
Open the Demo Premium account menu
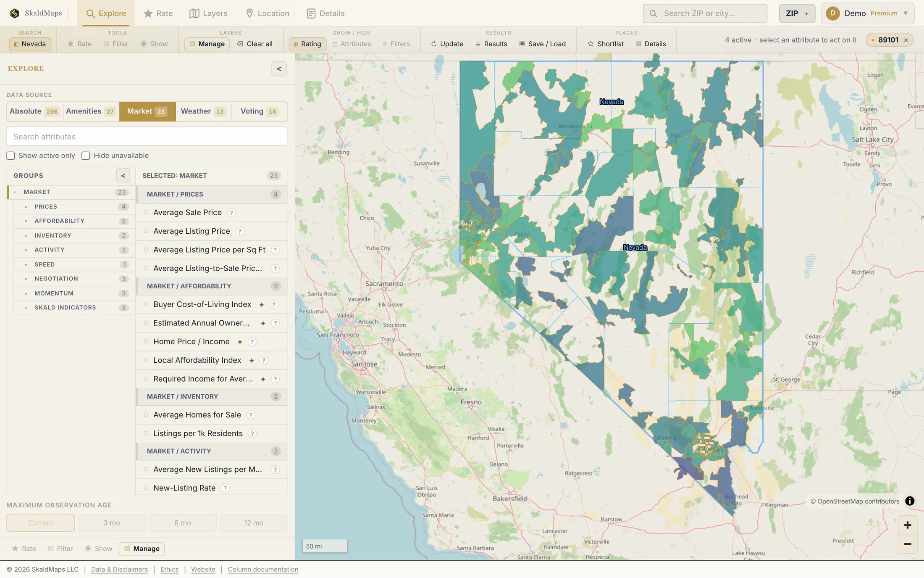tap(868, 13)
